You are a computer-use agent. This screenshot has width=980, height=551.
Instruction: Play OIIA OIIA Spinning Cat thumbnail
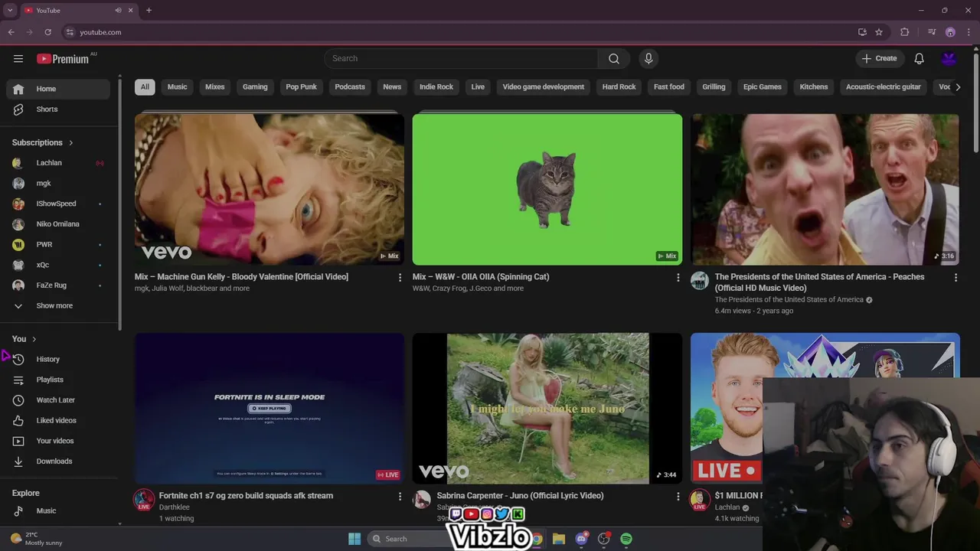tap(547, 189)
